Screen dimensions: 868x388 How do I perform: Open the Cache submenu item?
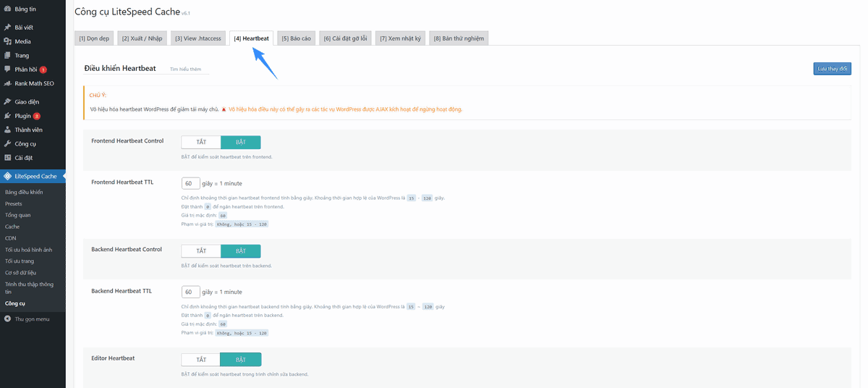pyautogui.click(x=12, y=227)
